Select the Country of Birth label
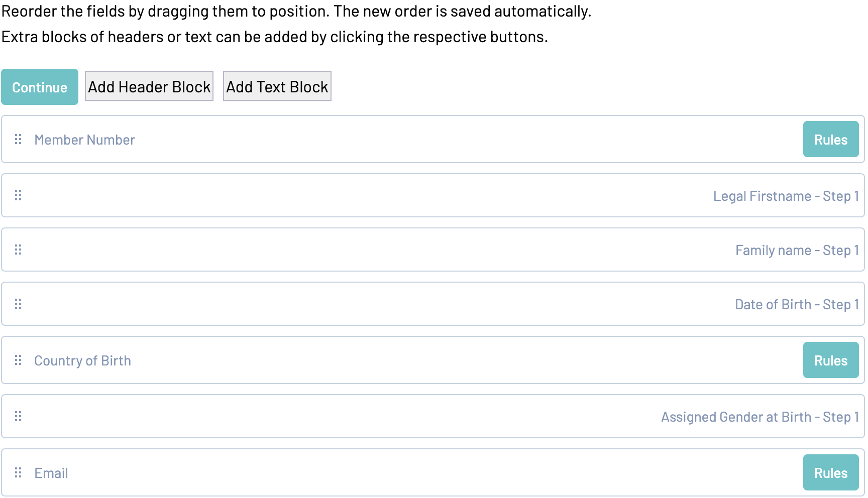This screenshot has height=498, width=868. coord(82,360)
